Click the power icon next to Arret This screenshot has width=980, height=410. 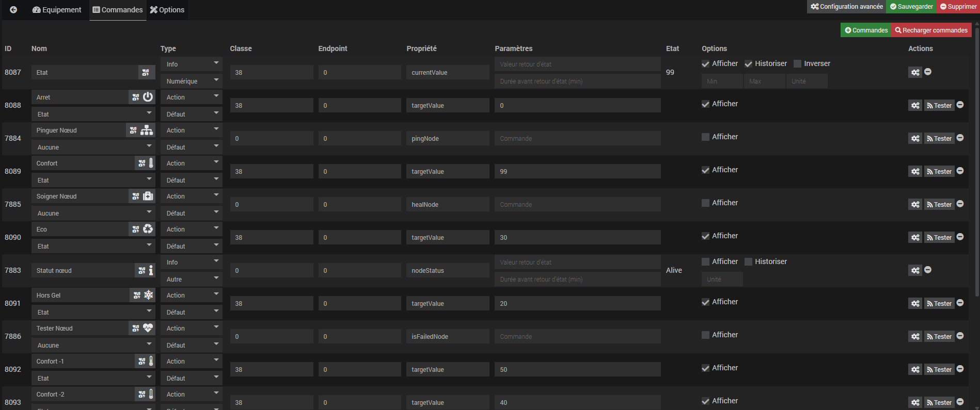(x=148, y=97)
